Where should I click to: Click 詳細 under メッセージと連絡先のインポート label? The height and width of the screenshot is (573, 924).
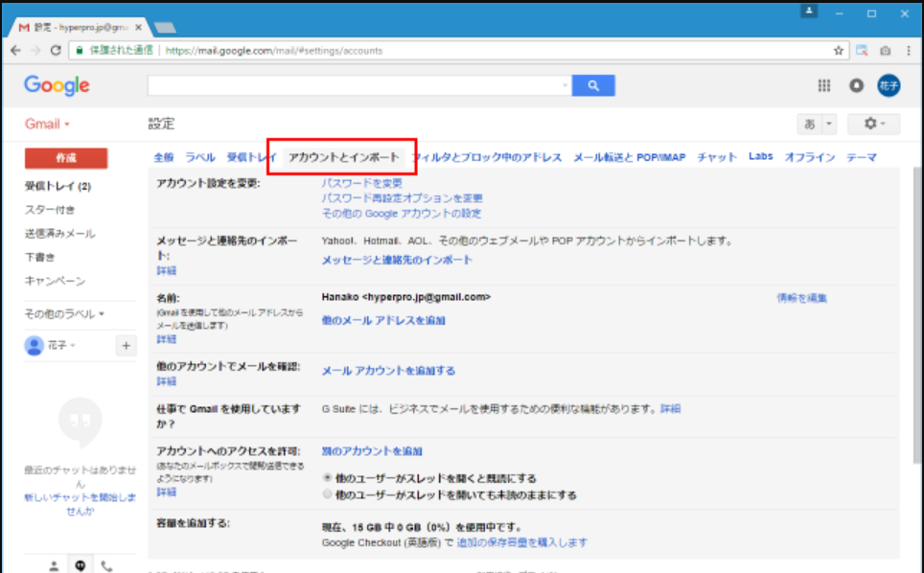[166, 270]
